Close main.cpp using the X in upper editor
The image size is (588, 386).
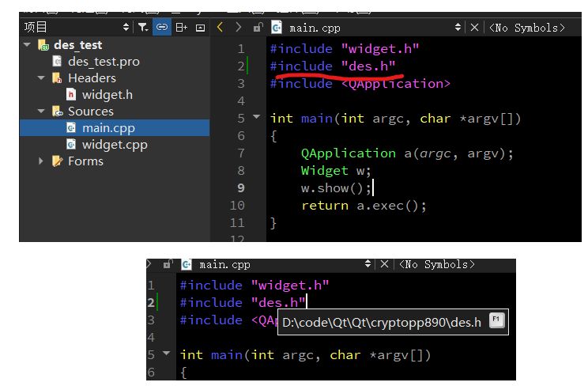coord(474,27)
